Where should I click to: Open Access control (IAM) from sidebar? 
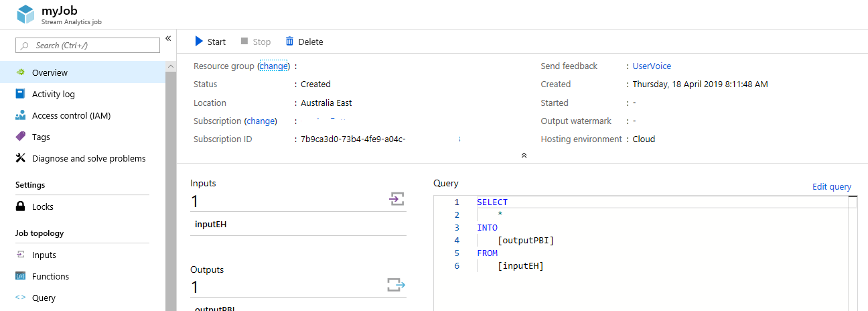[71, 115]
